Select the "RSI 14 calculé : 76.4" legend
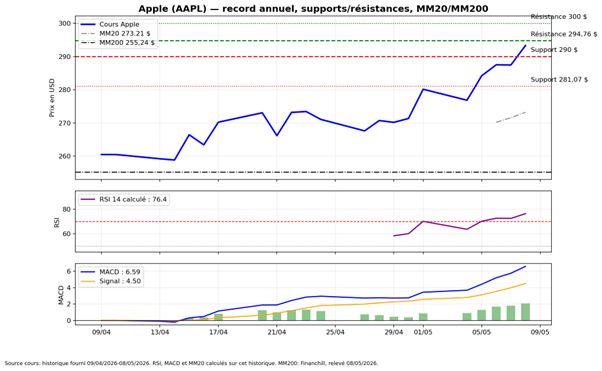Image resolution: width=602 pixels, height=371 pixels. (124, 199)
